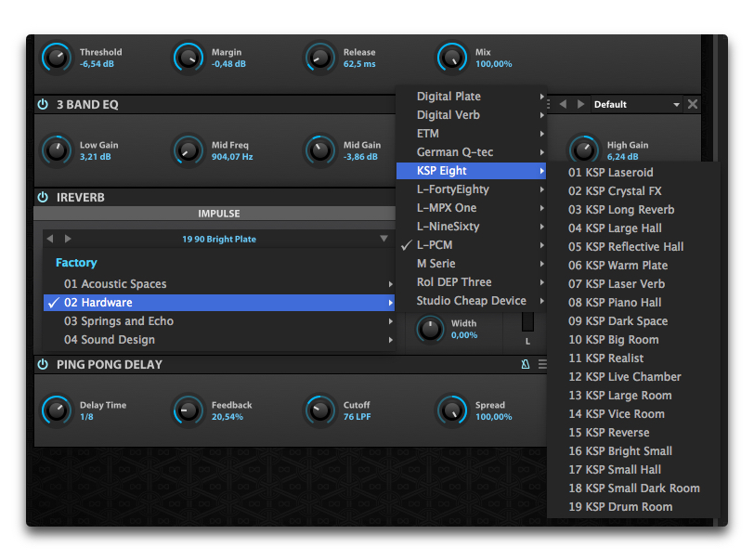Screen dimensions: 754x560
Task: Choose 03 KSP Long Reverb impulse
Action: click(634, 210)
